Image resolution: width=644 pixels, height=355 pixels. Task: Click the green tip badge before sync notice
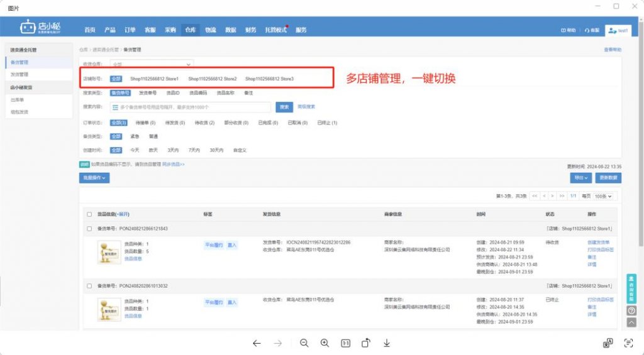pyautogui.click(x=84, y=164)
